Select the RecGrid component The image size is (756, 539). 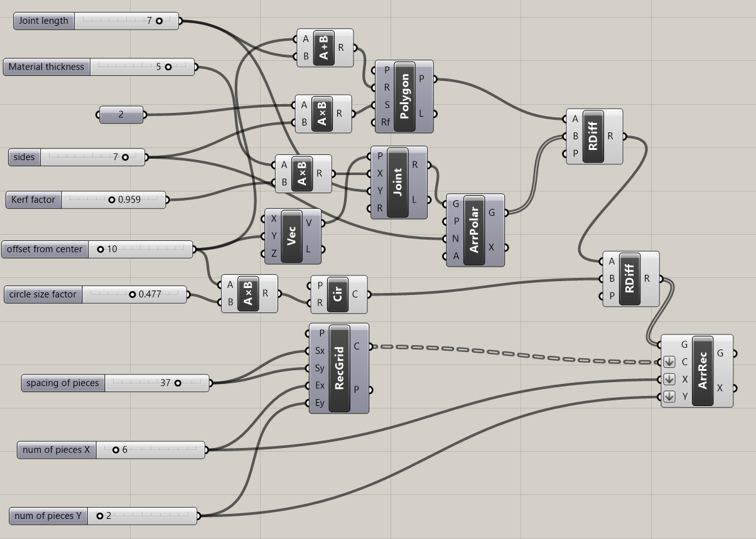tap(339, 368)
